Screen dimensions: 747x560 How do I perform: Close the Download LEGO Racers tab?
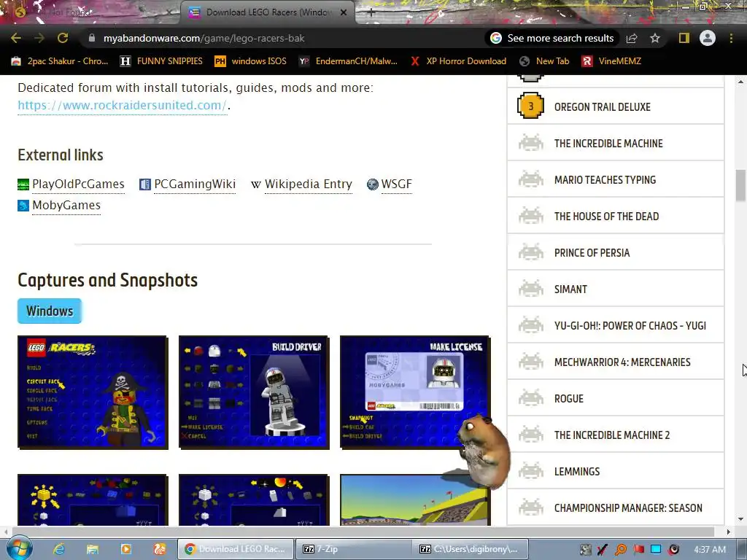344,12
